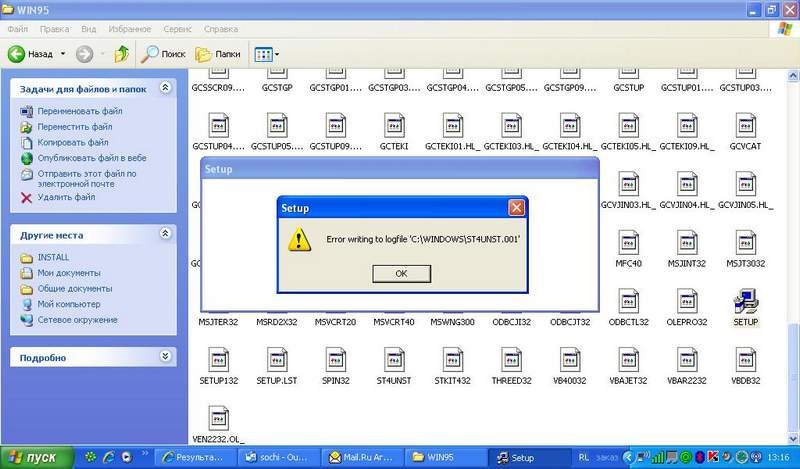800x469 pixels.
Task: Collapse the Задачи для файлов и папок panel
Action: point(165,88)
